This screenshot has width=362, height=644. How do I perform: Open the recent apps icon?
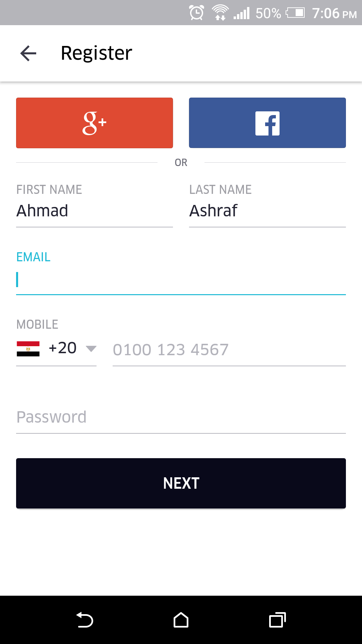click(278, 620)
